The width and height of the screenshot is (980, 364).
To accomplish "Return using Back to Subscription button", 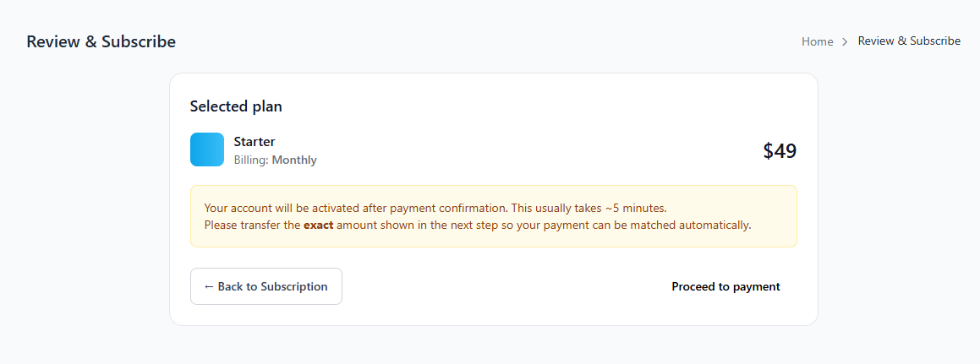I will pos(266,286).
